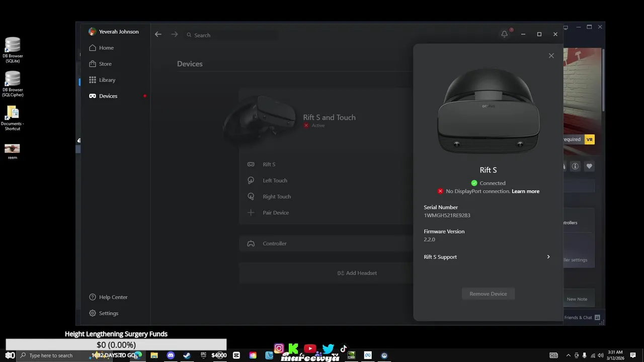Click the Instagram overlay icon

279,348
